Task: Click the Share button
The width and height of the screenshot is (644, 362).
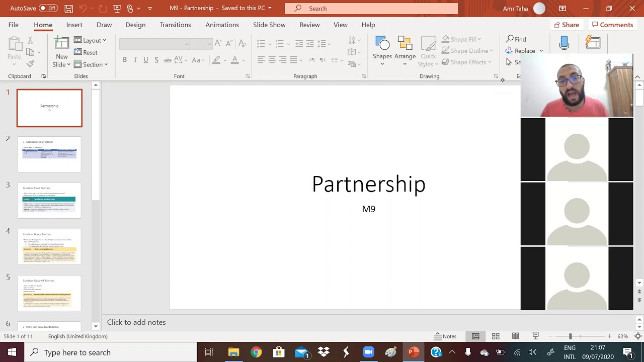Action: coord(566,25)
